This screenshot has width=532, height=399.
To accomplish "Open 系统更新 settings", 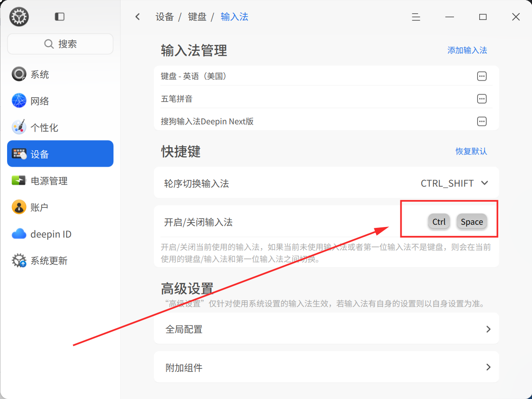I will click(x=60, y=260).
